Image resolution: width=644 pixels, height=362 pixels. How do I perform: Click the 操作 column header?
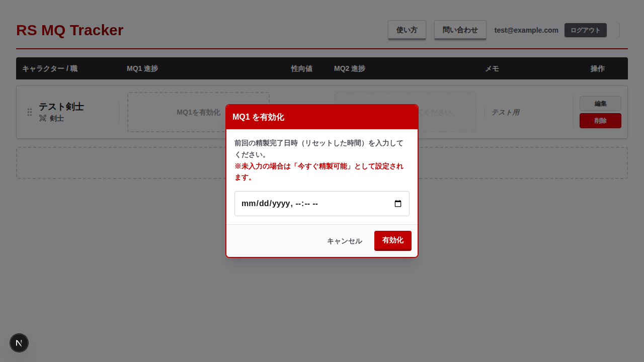[x=598, y=68]
